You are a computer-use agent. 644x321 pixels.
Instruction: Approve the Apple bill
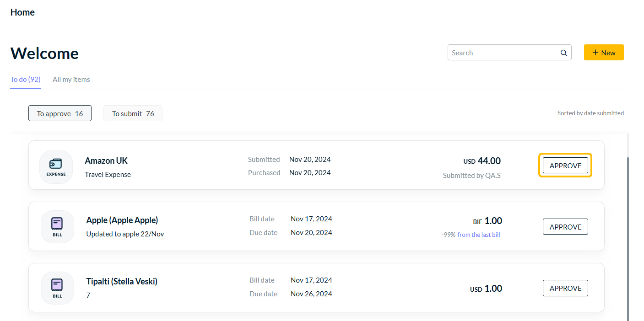tap(565, 227)
